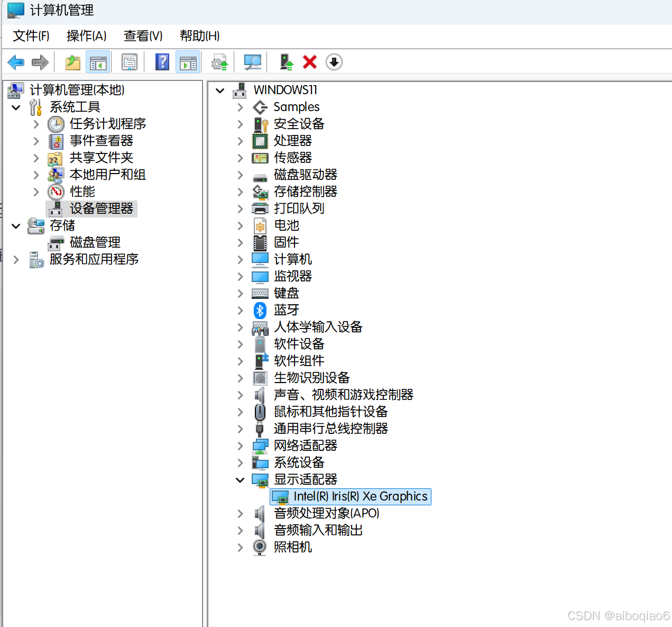Select the 软件组件 category label

pyautogui.click(x=299, y=361)
